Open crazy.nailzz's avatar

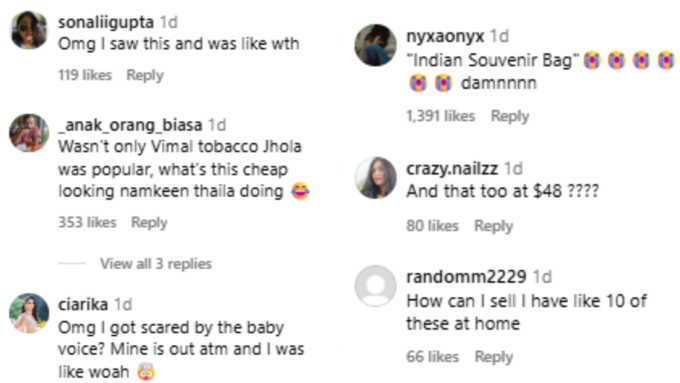click(376, 178)
